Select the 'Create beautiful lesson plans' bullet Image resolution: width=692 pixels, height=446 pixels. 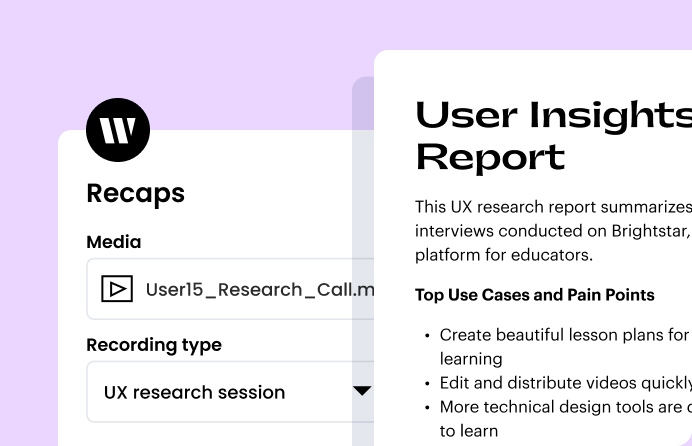coord(558,347)
